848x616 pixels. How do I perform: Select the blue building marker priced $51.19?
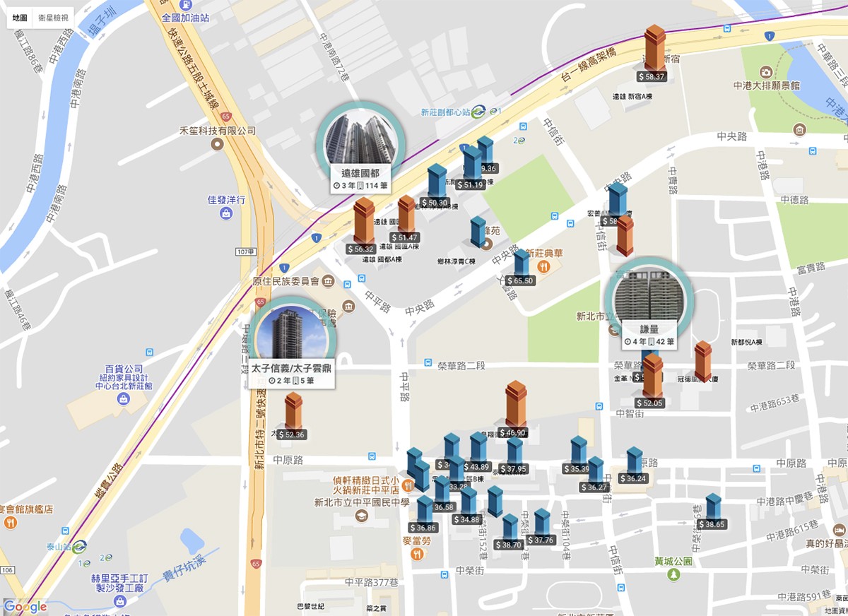pyautogui.click(x=471, y=167)
